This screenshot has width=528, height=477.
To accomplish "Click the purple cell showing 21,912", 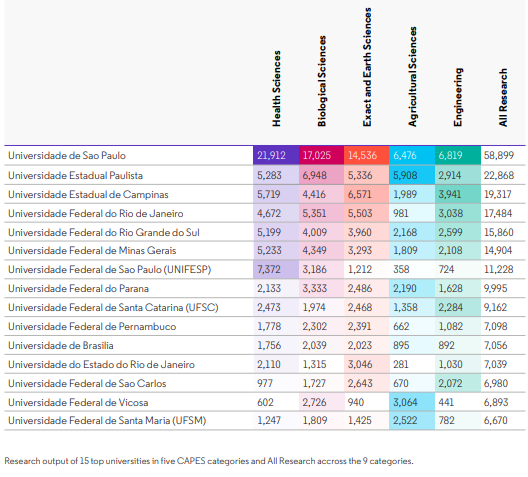I will point(276,155).
